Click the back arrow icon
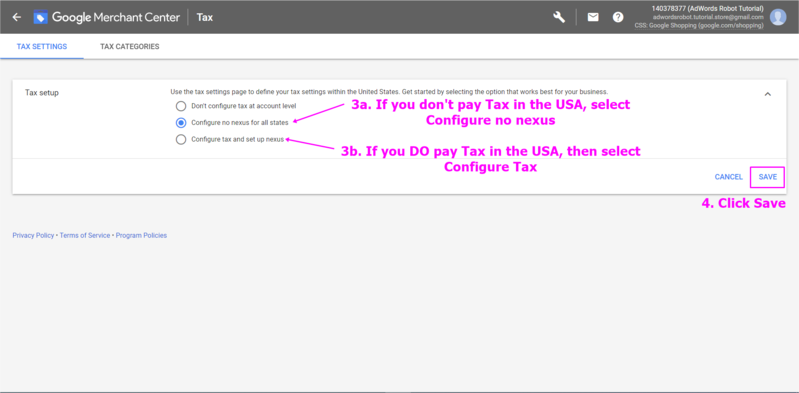This screenshot has width=799, height=393. tap(17, 17)
